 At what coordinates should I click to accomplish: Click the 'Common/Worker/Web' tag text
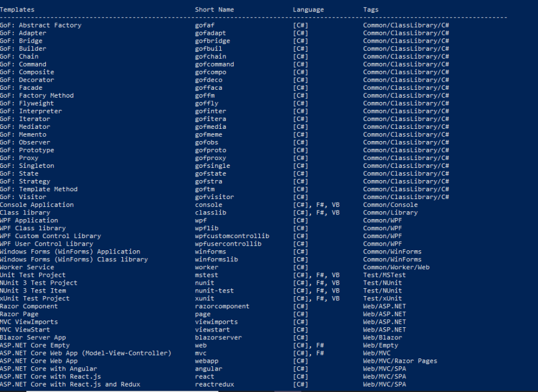tap(396, 267)
